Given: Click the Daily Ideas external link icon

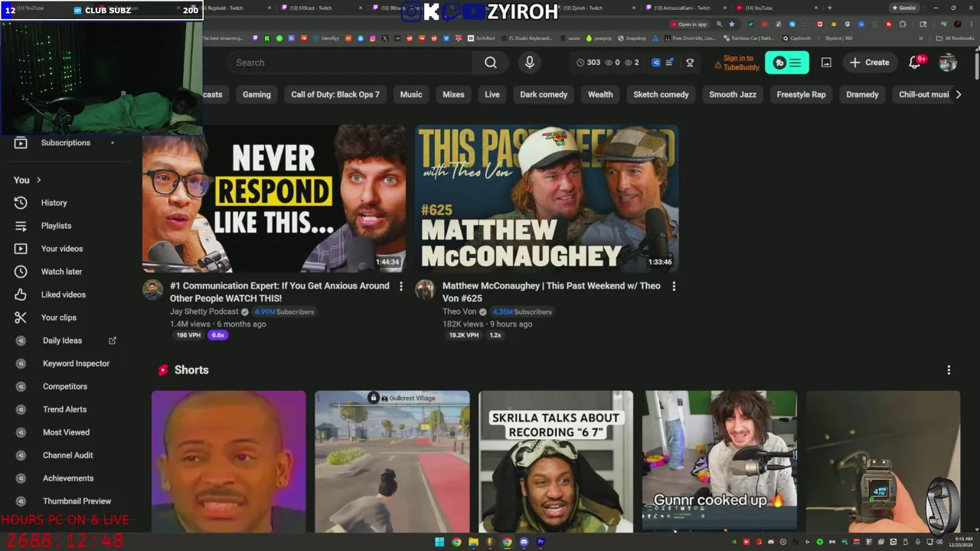Looking at the screenshot, I should tap(113, 341).
